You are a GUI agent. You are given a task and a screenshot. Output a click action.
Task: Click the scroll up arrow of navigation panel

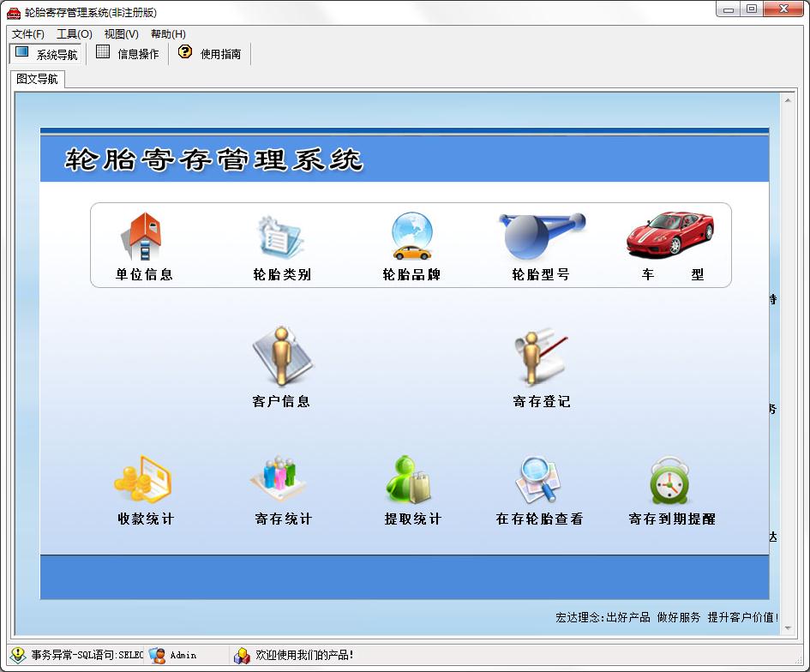click(x=788, y=100)
